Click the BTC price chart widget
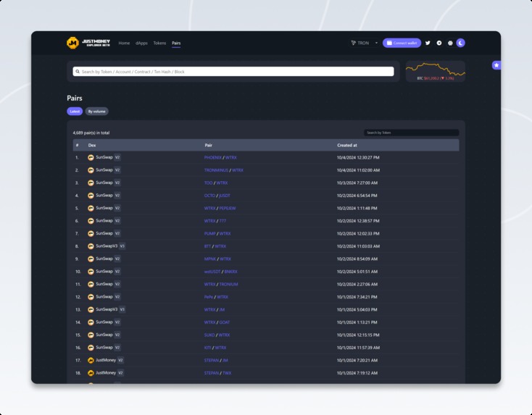Image resolution: width=532 pixels, height=415 pixels. [x=436, y=72]
